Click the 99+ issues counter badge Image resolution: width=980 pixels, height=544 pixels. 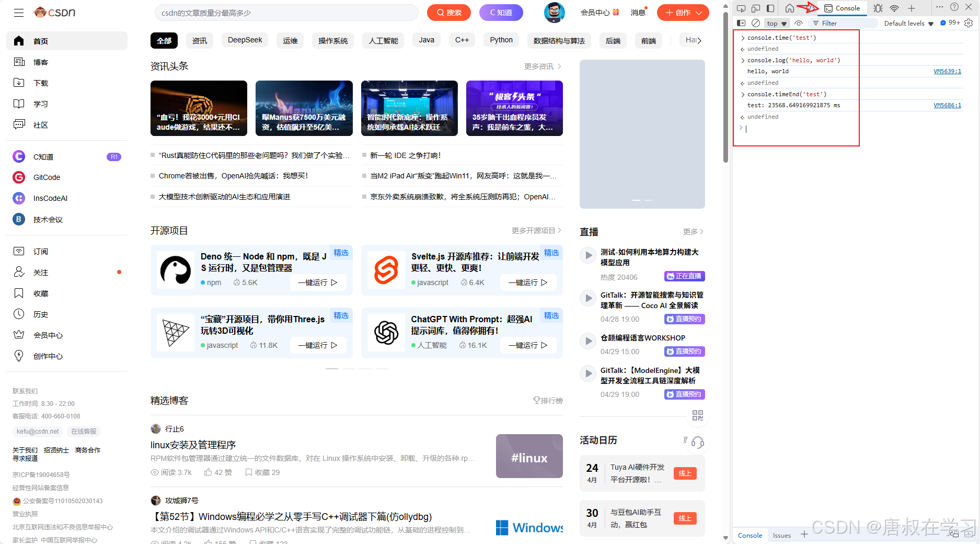tap(951, 23)
